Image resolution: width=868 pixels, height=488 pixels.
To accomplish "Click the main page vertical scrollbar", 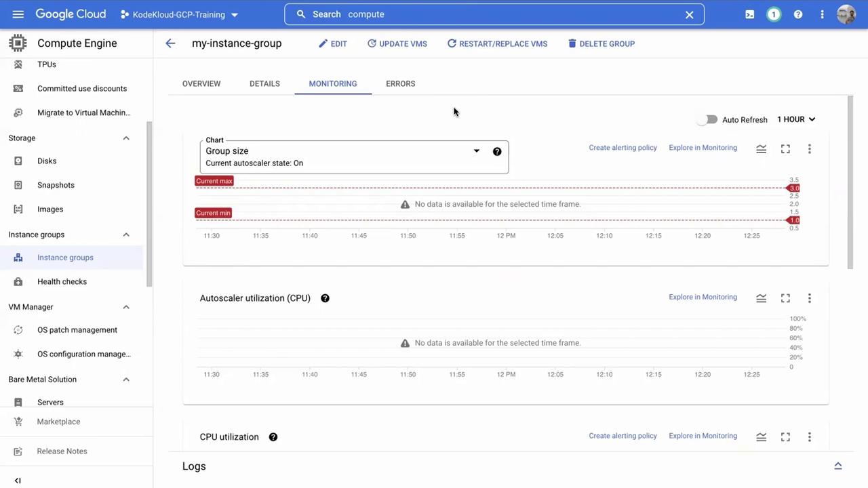I will tap(850, 182).
